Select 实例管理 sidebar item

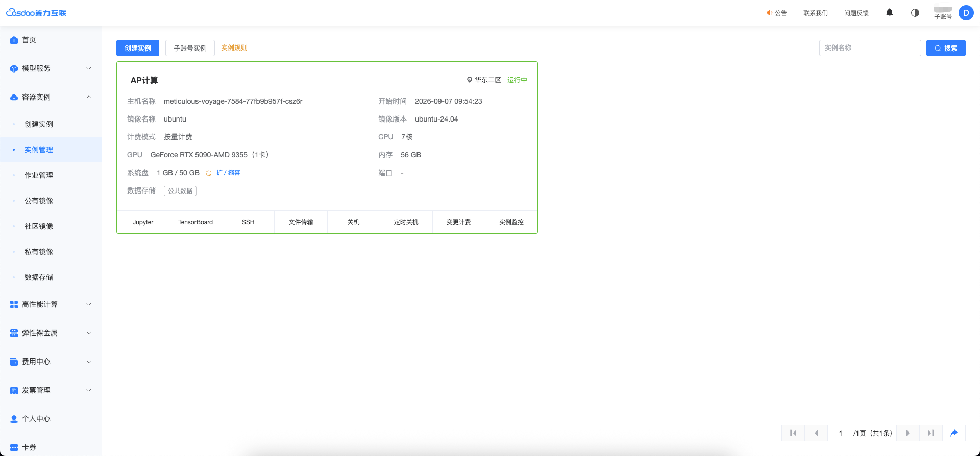coord(51,150)
